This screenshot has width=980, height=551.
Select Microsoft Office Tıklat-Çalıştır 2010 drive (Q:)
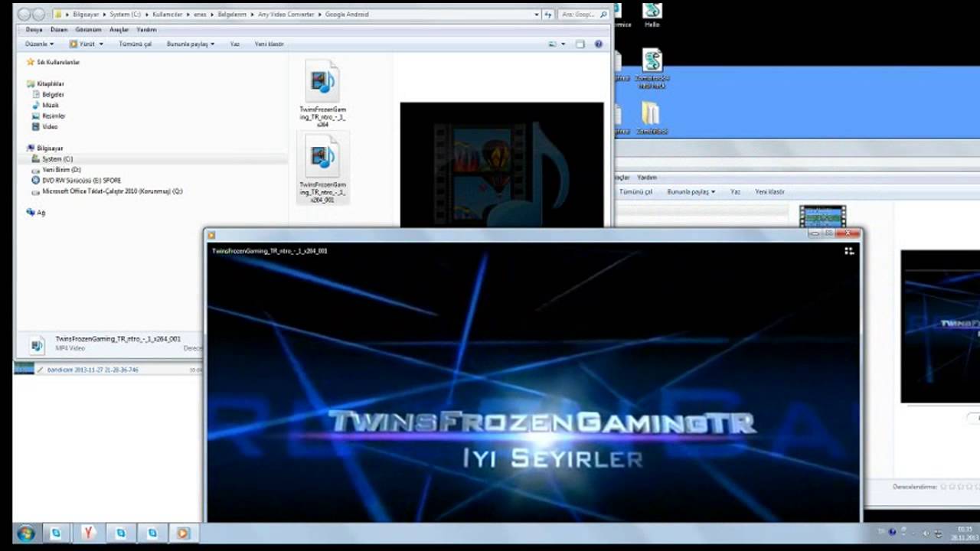pos(107,191)
